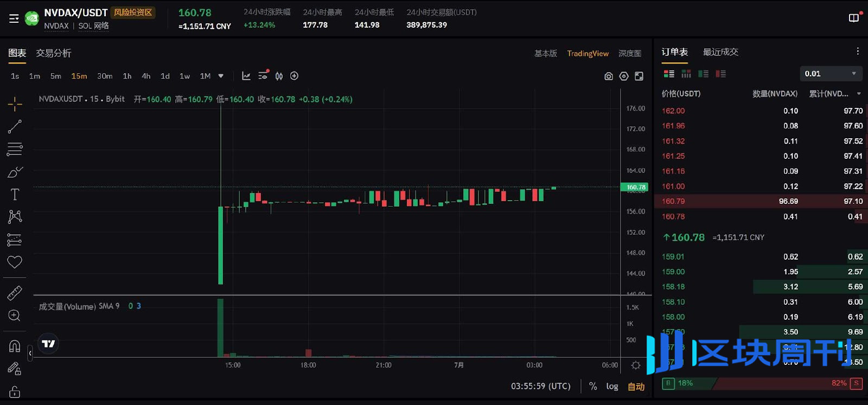Select the Fibonacci retracement lines tool
Image resolution: width=868 pixels, height=405 pixels.
tap(15, 149)
